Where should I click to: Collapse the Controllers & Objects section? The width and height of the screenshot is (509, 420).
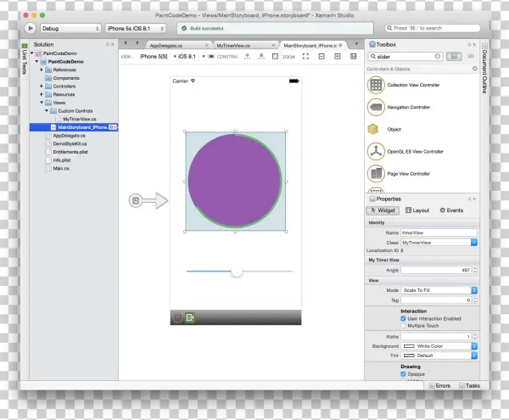474,69
